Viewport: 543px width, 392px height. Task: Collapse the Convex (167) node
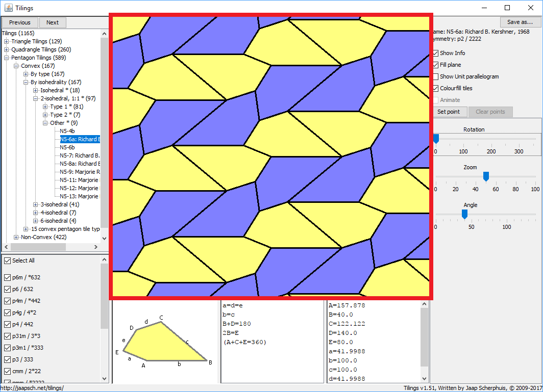coord(16,66)
